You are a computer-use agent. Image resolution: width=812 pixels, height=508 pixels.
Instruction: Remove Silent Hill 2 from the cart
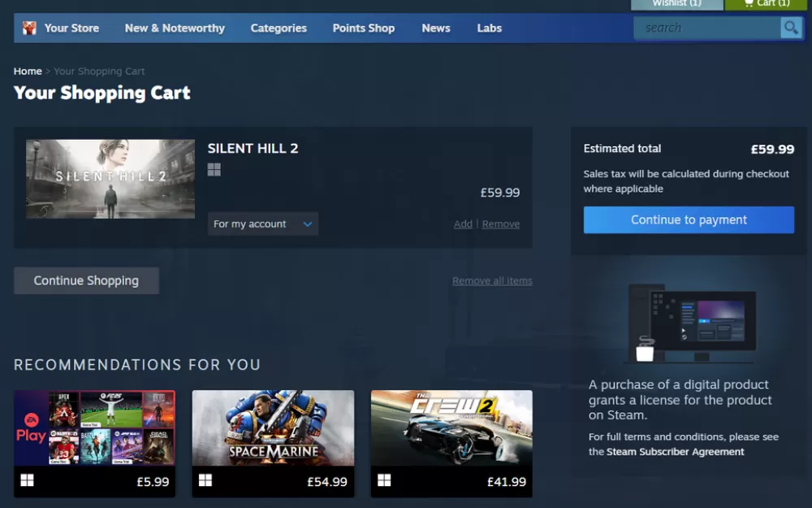[x=501, y=224]
